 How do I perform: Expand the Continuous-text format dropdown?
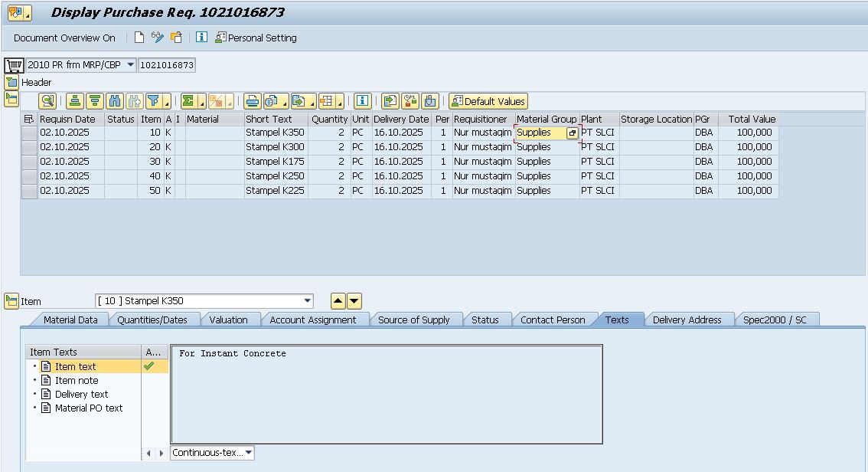tap(248, 453)
